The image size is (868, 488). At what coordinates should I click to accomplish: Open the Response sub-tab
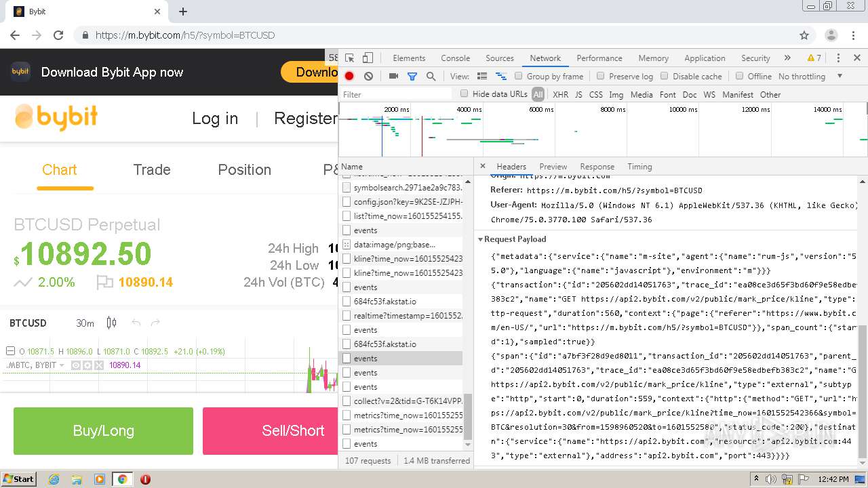[x=597, y=167]
